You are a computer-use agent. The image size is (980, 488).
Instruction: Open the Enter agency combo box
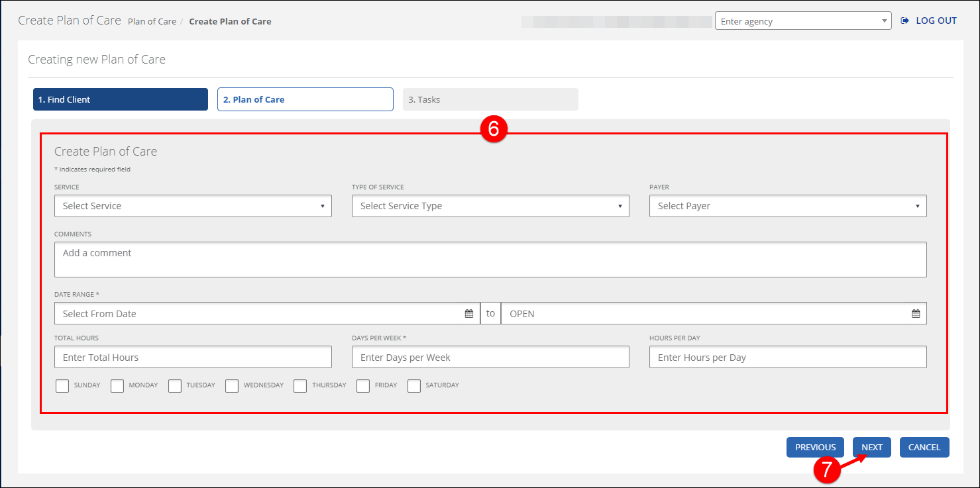[x=803, y=21]
